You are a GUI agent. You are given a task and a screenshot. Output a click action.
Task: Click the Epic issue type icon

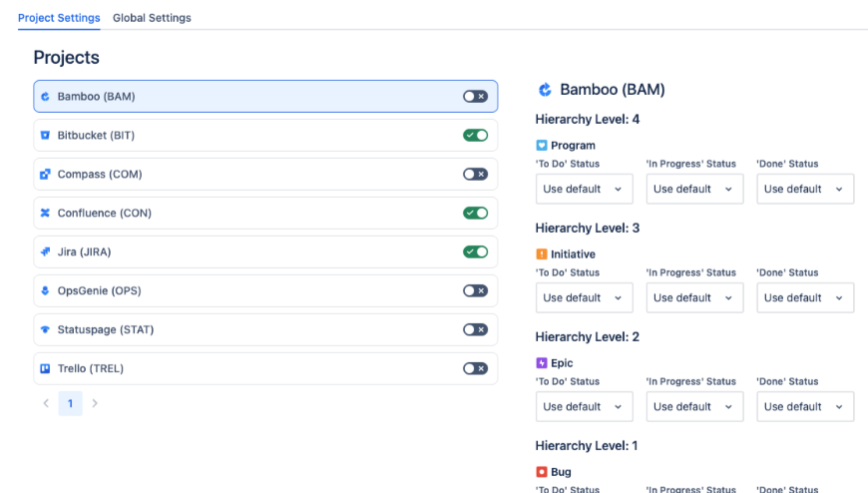[x=542, y=363]
